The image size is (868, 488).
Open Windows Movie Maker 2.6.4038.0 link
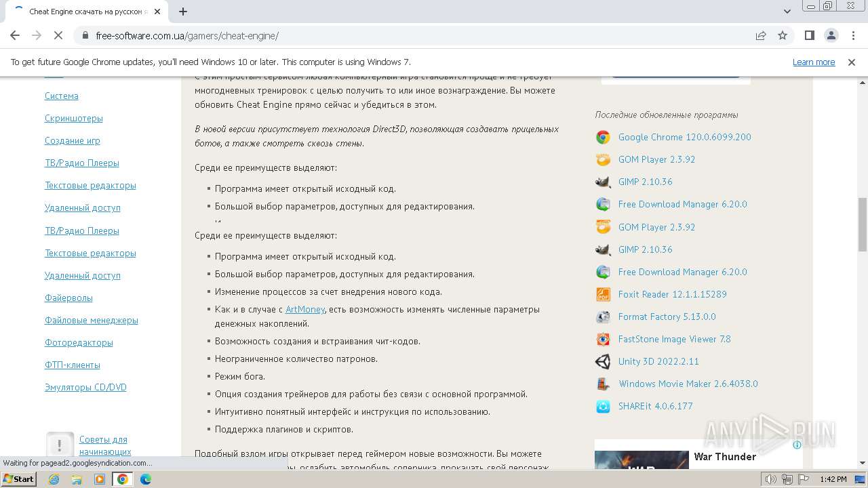[688, 384]
